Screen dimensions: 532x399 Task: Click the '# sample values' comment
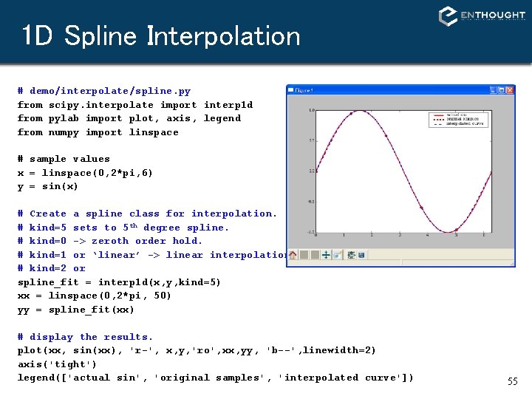click(x=64, y=159)
